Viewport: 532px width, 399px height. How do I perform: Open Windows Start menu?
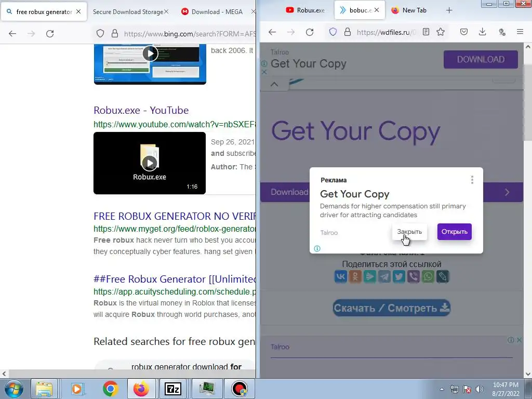point(14,389)
